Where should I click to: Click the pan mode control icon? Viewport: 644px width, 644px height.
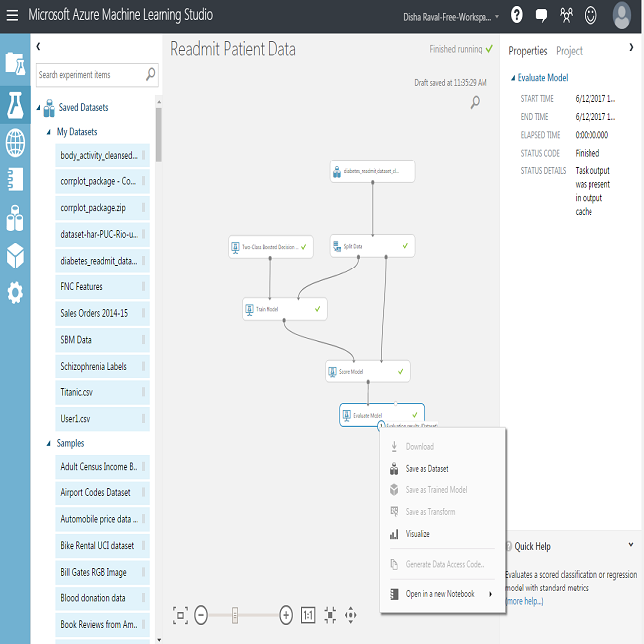[351, 615]
